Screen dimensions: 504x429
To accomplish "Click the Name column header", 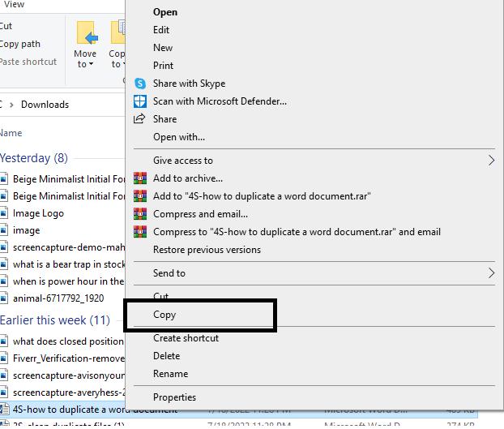I will click(11, 133).
